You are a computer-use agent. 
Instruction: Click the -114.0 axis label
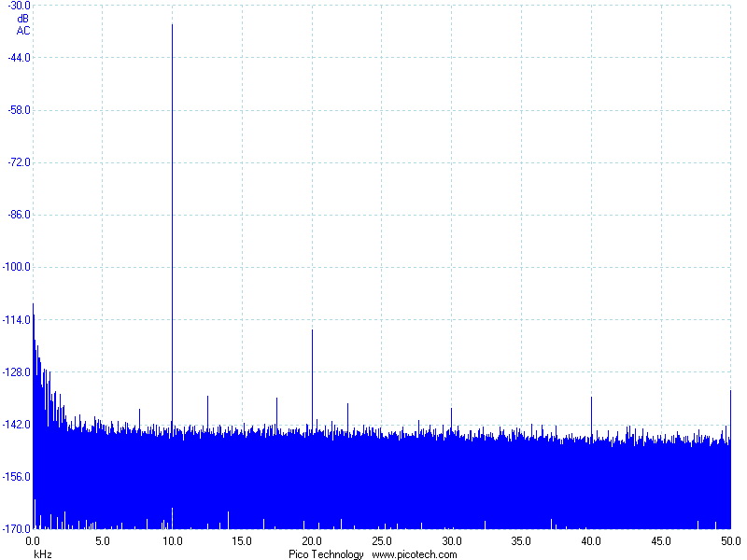coord(17,319)
